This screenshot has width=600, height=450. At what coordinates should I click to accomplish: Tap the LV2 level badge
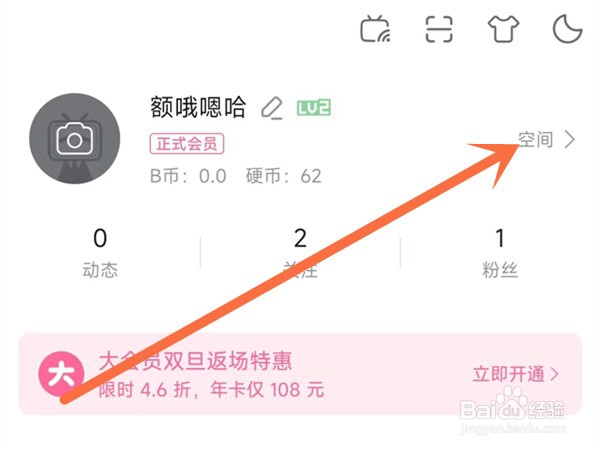pos(314,108)
